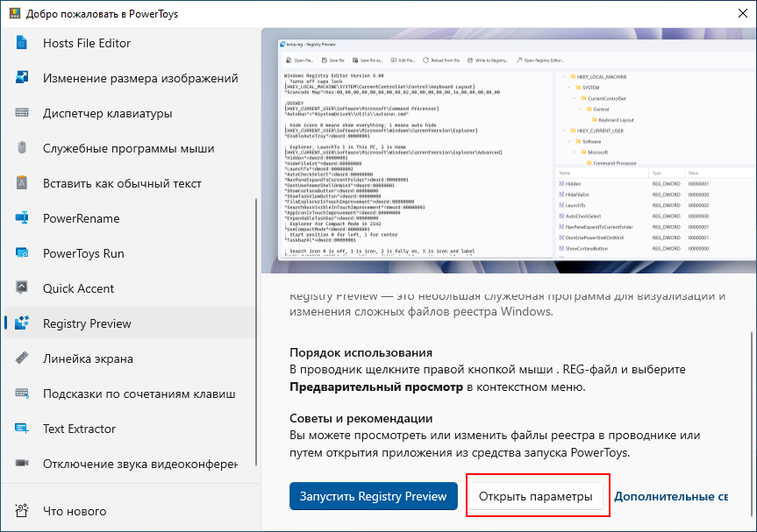The image size is (757, 532).
Task: Select the image resize icon (Изменение размера изображений)
Action: (22, 78)
